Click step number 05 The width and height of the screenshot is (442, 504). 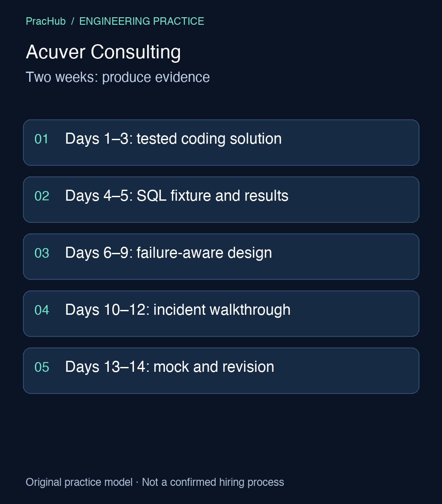[42, 367]
